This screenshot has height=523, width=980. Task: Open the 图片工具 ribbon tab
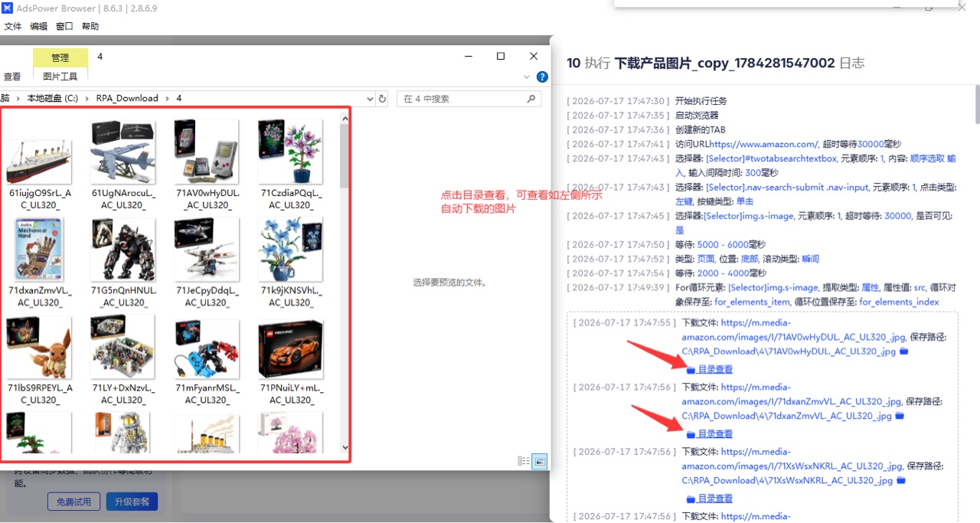click(x=60, y=77)
